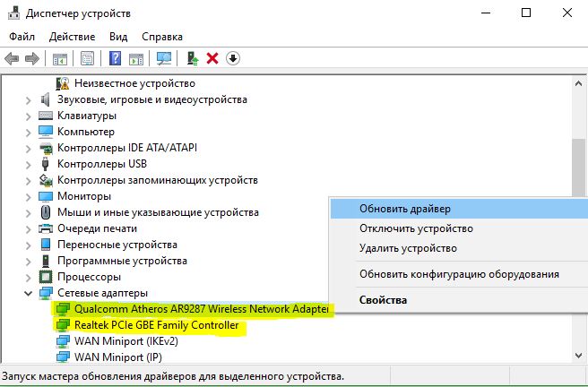Expand Звуковые, игровые и видеоустройства
The width and height of the screenshot is (588, 387).
28,100
